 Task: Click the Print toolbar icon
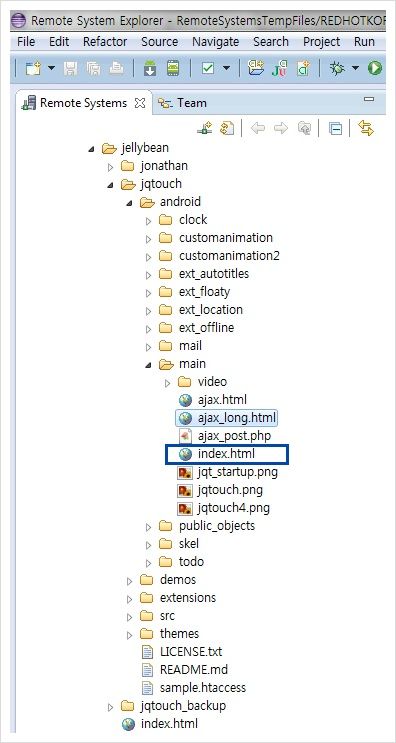point(116,69)
